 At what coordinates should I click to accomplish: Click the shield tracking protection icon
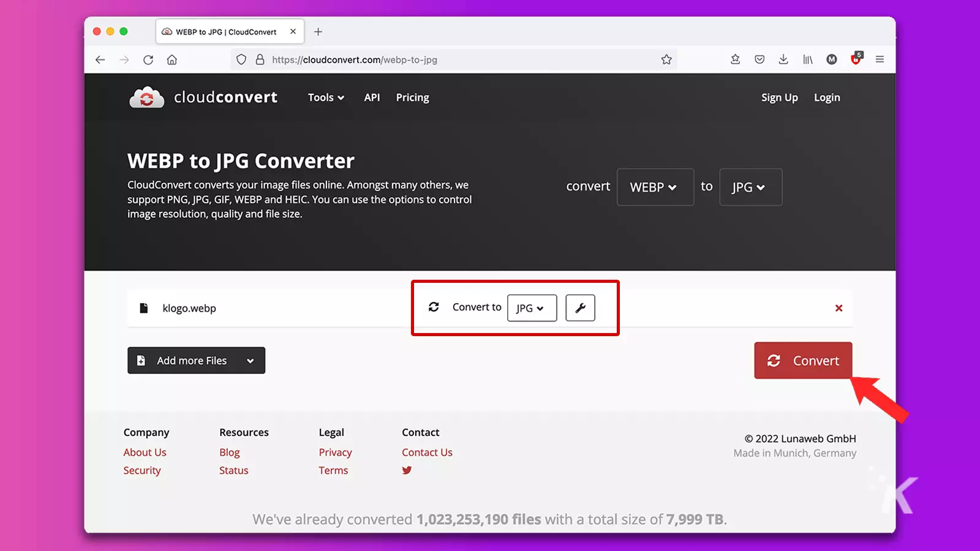[241, 59]
